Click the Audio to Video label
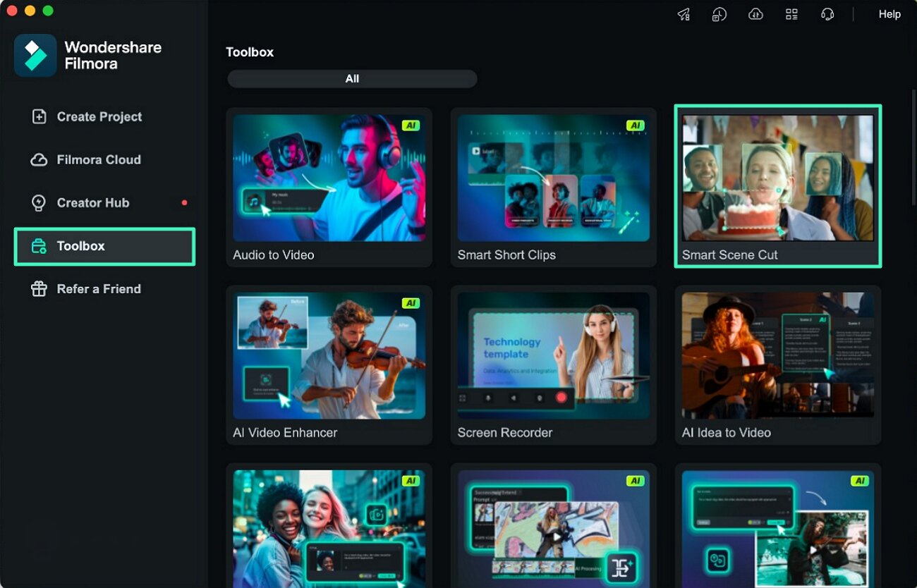 tap(274, 255)
